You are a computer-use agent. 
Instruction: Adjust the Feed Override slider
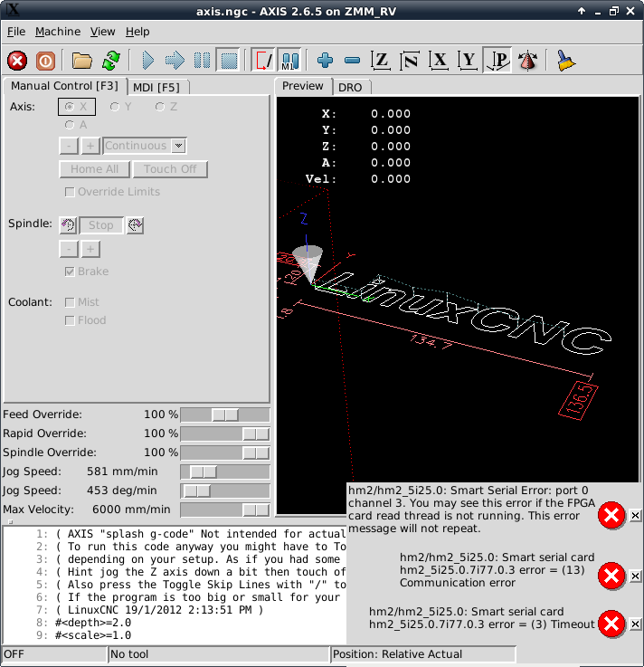[x=225, y=414]
